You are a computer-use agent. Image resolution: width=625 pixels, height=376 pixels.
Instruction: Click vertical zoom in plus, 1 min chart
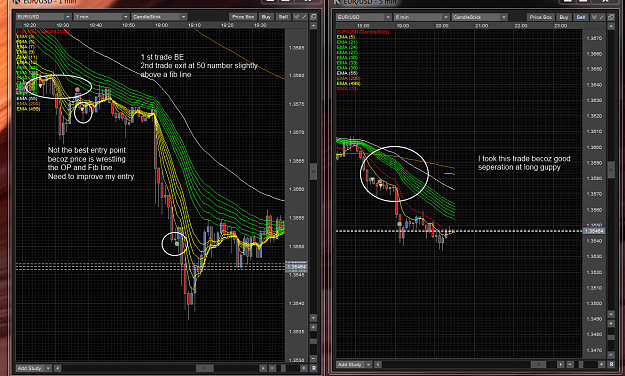(314, 327)
